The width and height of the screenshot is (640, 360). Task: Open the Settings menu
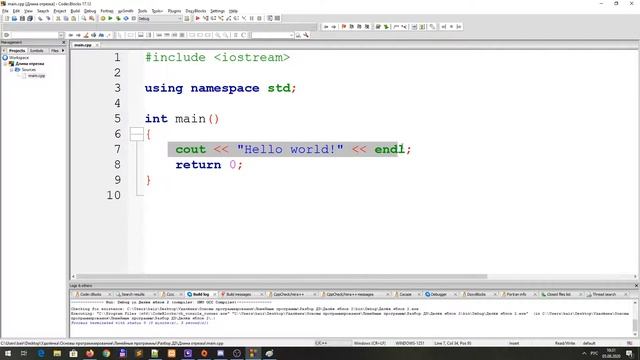(217, 11)
